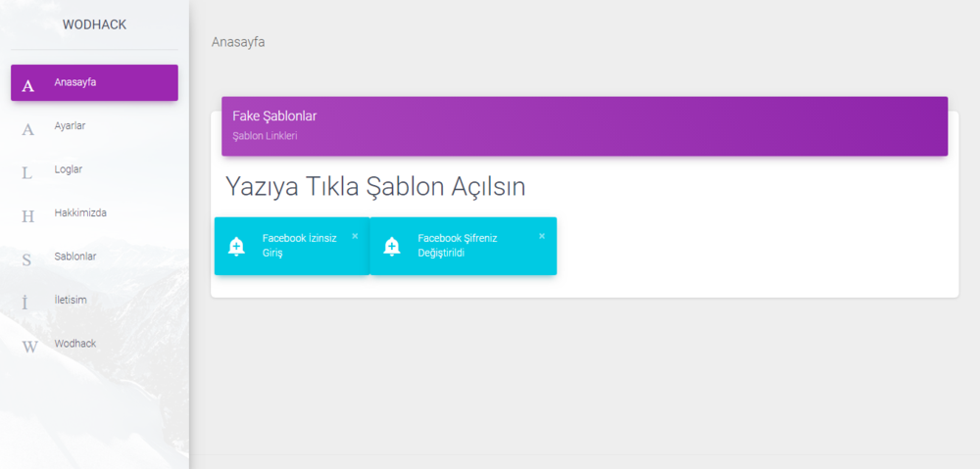This screenshot has height=469, width=980.
Task: Open the Hakkimizda sidebar entry
Action: (94, 212)
